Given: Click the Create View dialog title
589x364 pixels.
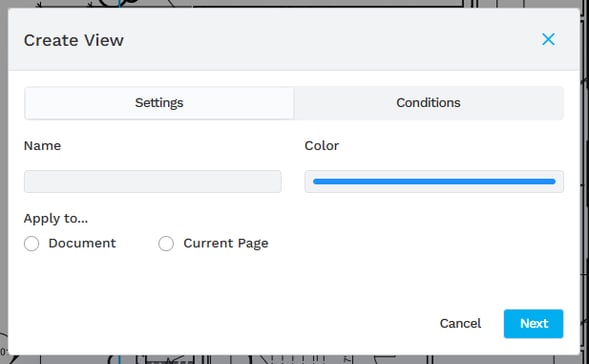Looking at the screenshot, I should pos(74,40).
